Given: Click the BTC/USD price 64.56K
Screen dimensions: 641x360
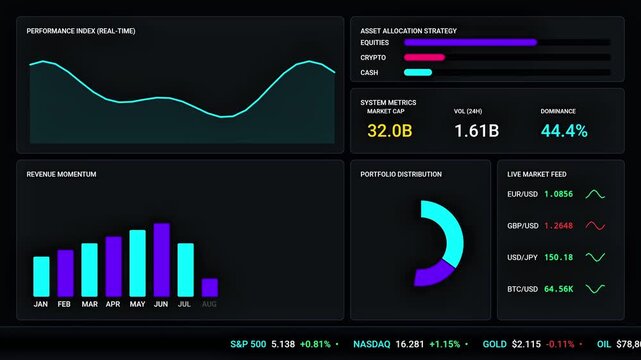Looking at the screenshot, I should pos(558,289).
